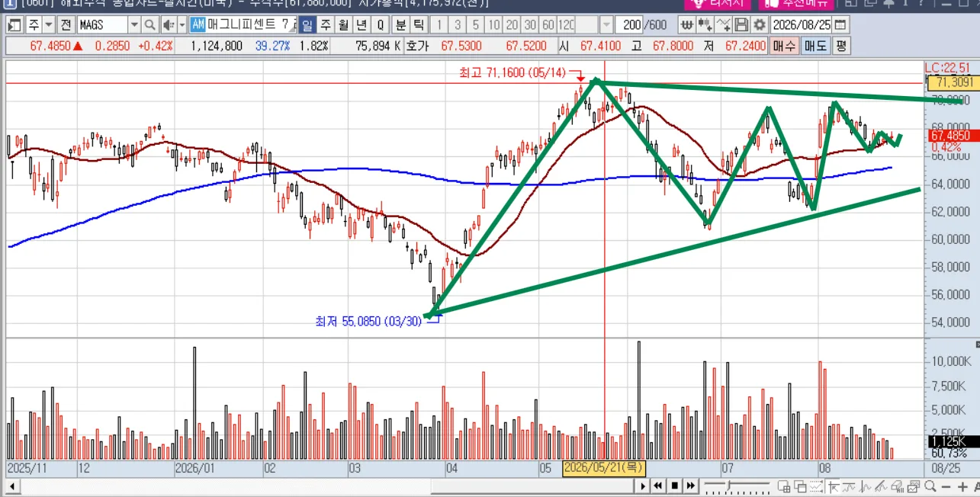Select the daily 일 period button

307,24
